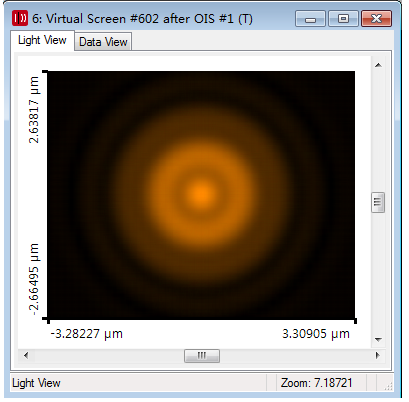Click the -3.28227 µm x-axis label
Screen dimensions: 409x402
tap(87, 334)
